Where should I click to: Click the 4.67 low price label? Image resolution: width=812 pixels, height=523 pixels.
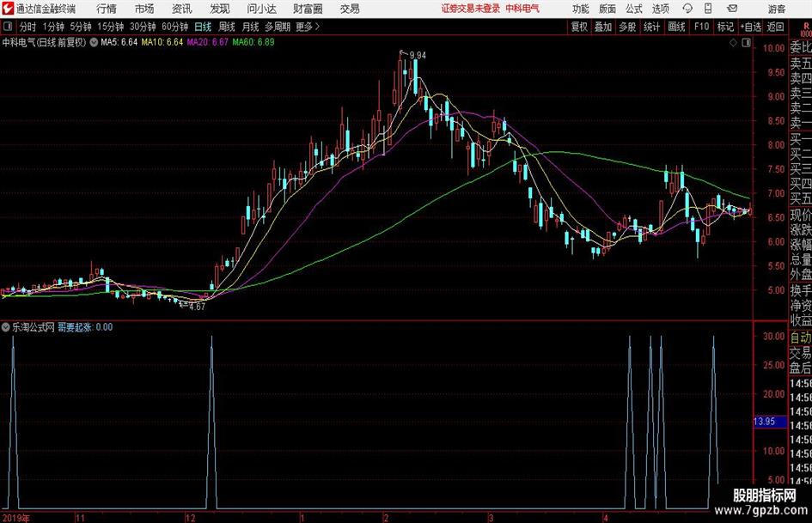pyautogui.click(x=198, y=307)
